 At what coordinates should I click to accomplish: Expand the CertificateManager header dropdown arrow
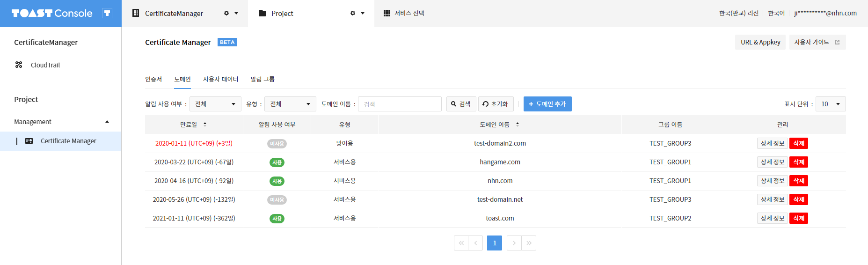pyautogui.click(x=236, y=13)
